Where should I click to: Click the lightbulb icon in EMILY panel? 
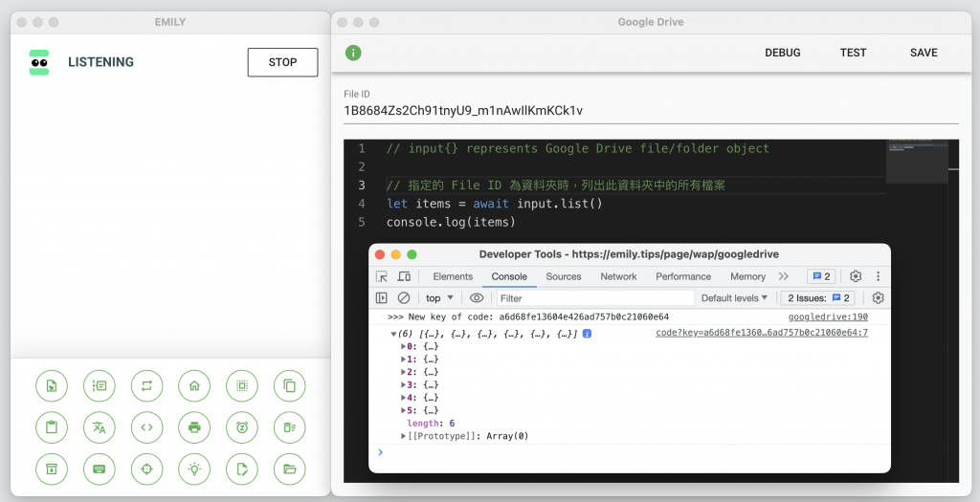(x=194, y=469)
